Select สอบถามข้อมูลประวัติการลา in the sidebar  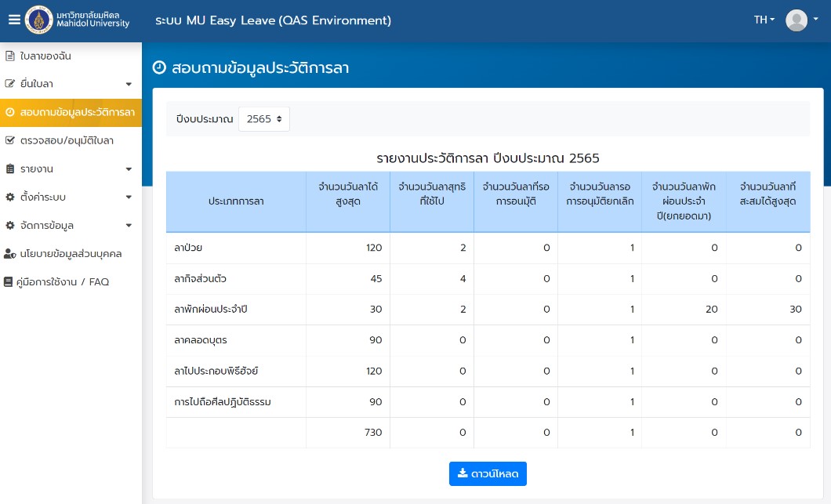(x=77, y=113)
